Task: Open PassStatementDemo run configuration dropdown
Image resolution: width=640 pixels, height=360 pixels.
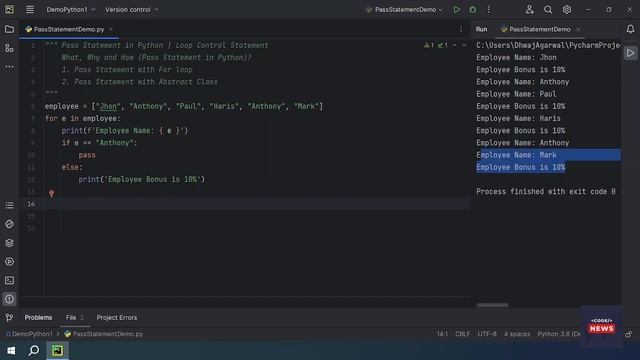Action: pos(404,9)
